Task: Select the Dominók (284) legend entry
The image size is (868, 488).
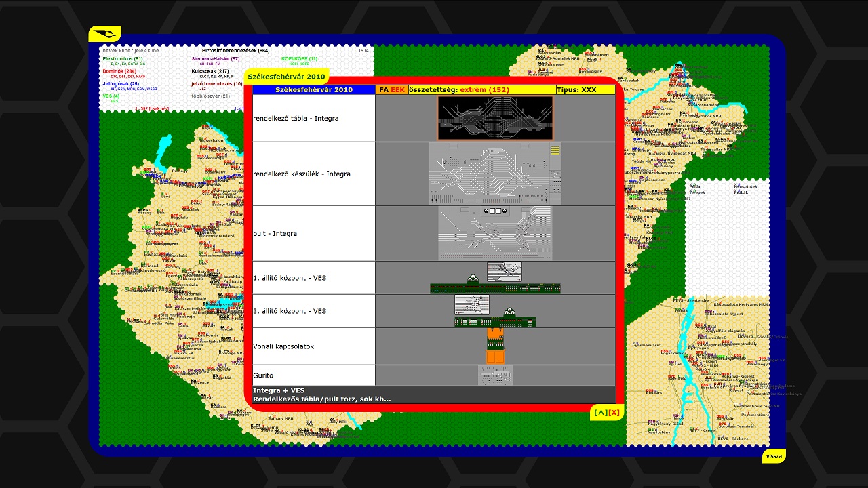Action: click(x=119, y=71)
